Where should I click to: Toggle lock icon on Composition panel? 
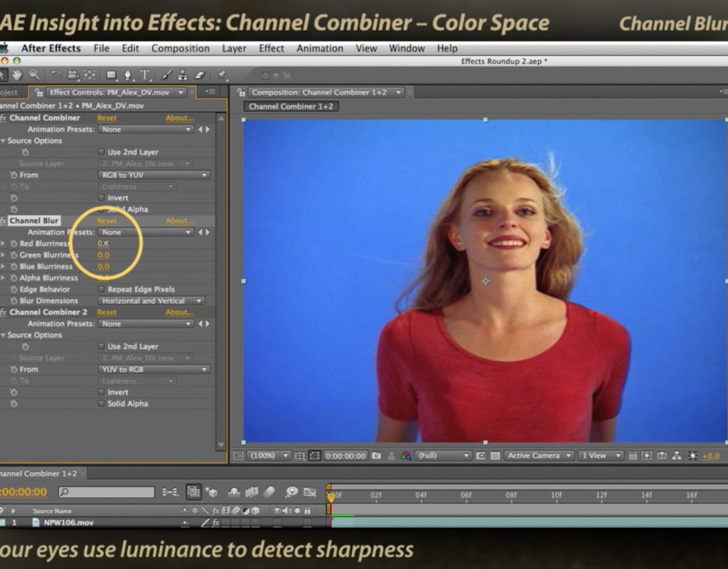242,92
